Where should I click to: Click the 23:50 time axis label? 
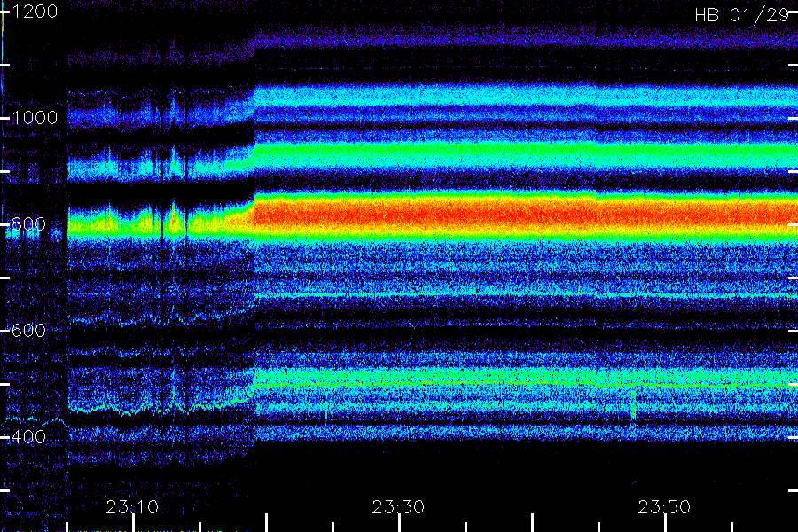tap(664, 507)
